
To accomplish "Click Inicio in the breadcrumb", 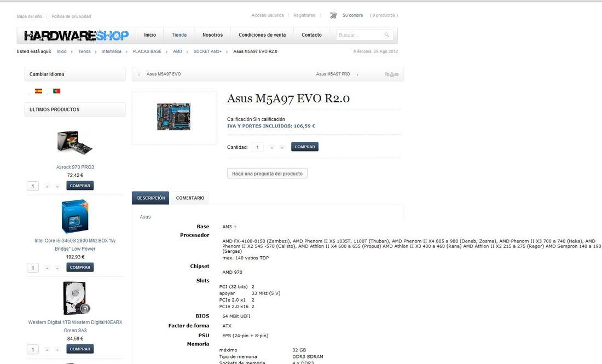I will (x=62, y=51).
